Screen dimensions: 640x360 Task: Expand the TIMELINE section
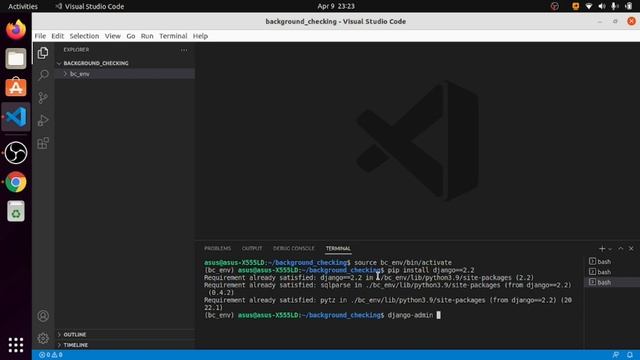pyautogui.click(x=125, y=345)
